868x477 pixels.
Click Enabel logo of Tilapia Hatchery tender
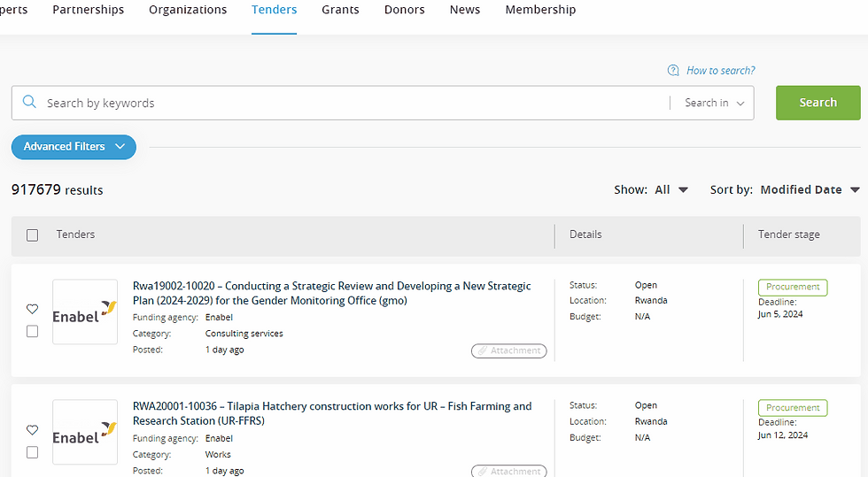(x=85, y=433)
